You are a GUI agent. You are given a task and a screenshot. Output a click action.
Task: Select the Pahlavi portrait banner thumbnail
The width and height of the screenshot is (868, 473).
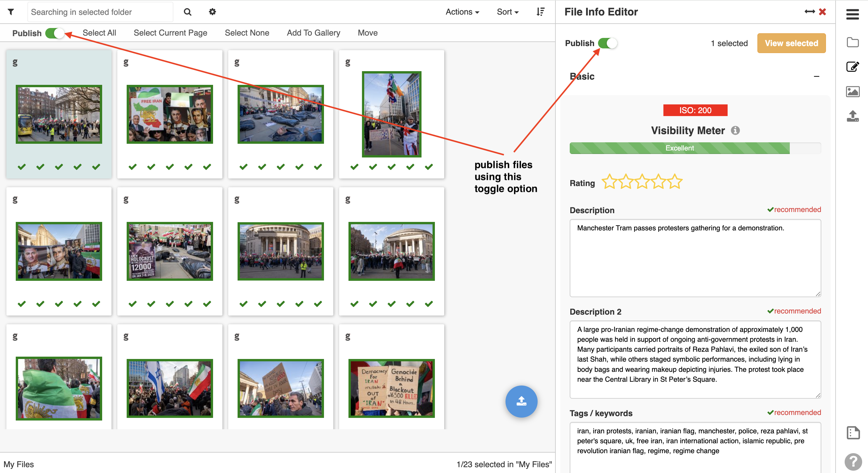pyautogui.click(x=59, y=251)
